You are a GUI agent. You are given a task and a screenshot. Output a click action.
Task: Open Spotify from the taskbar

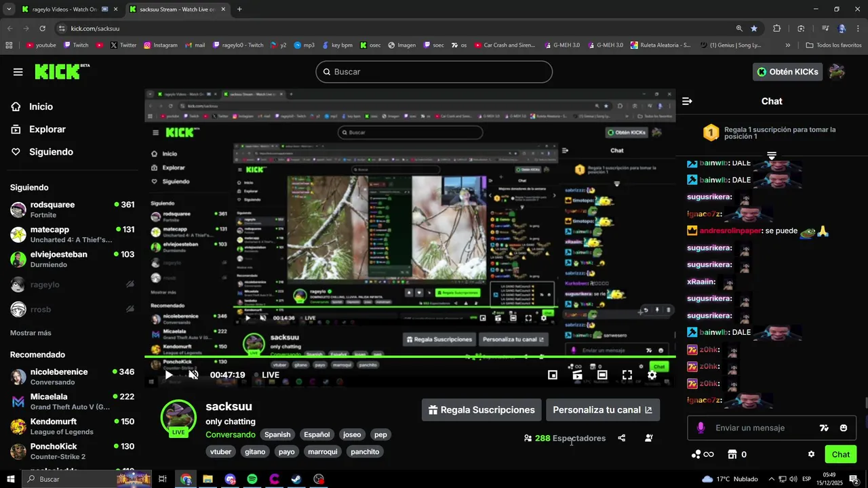(252, 479)
